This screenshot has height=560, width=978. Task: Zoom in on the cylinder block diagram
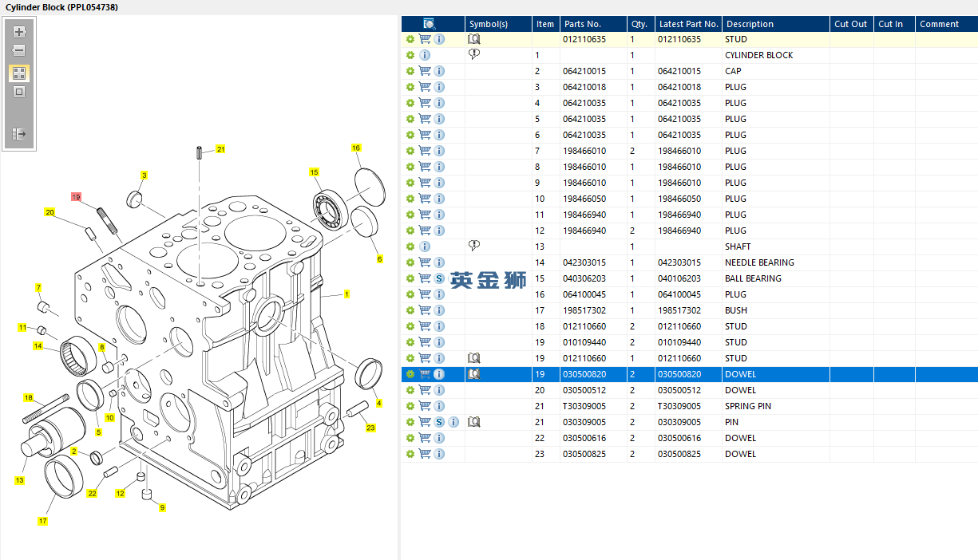coord(19,32)
